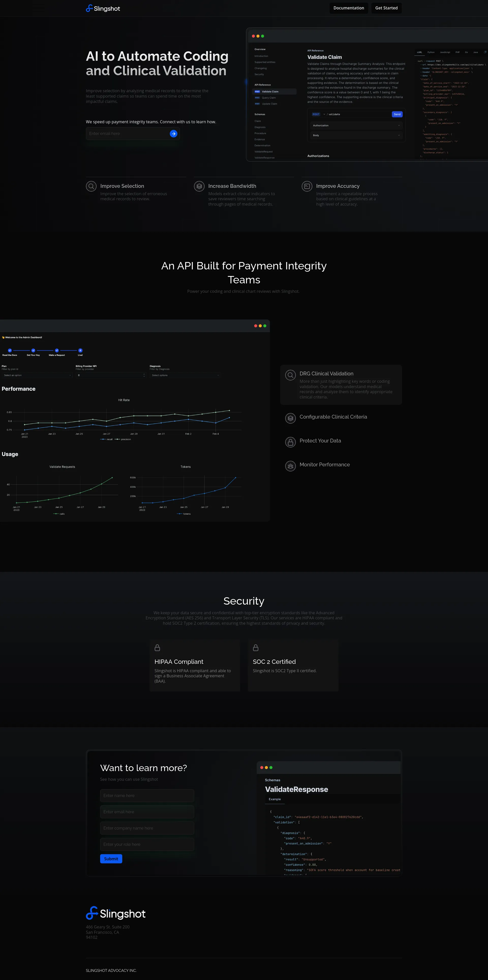Open the Documentation page
The image size is (488, 980).
pyautogui.click(x=348, y=8)
